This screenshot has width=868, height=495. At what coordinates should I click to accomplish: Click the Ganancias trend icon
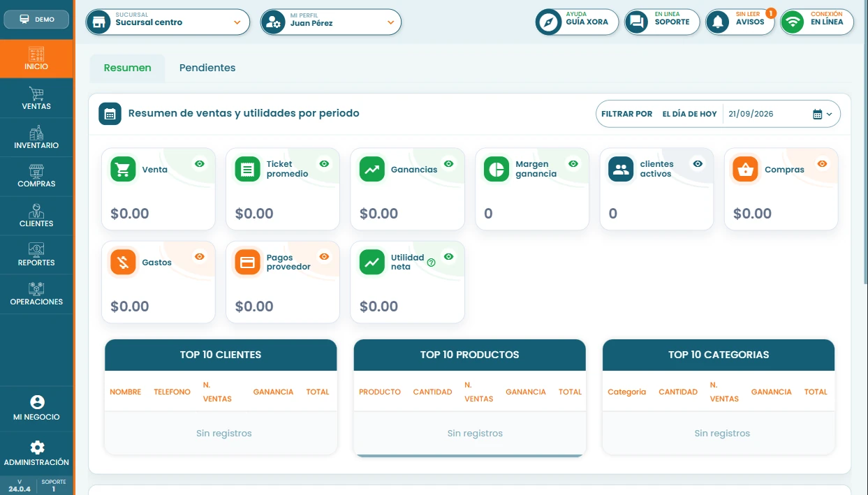372,170
